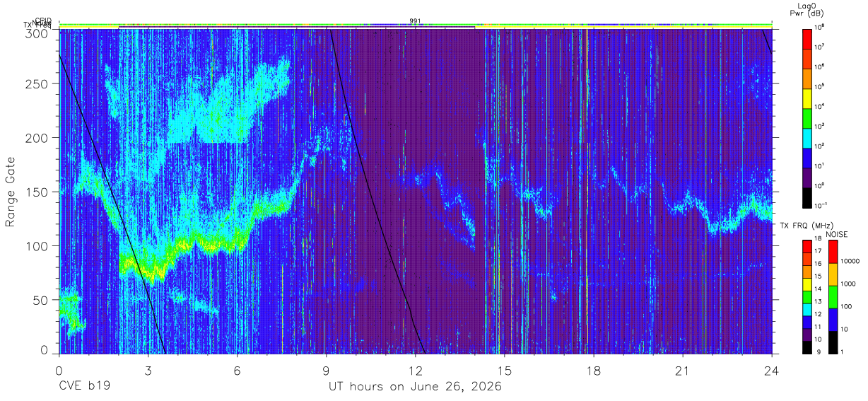Screen dimensions: 868x401
Task: Click the 'NOISE' legend title
Action: (x=836, y=233)
